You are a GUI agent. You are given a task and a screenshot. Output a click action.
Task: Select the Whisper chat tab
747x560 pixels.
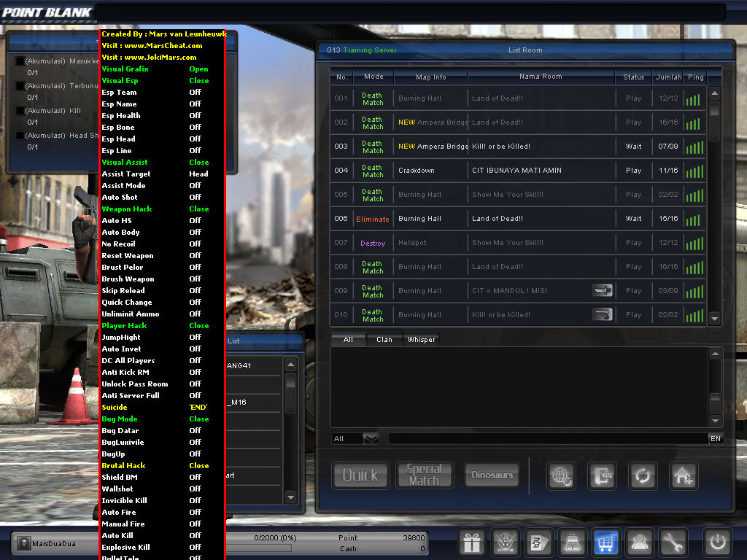pyautogui.click(x=421, y=340)
